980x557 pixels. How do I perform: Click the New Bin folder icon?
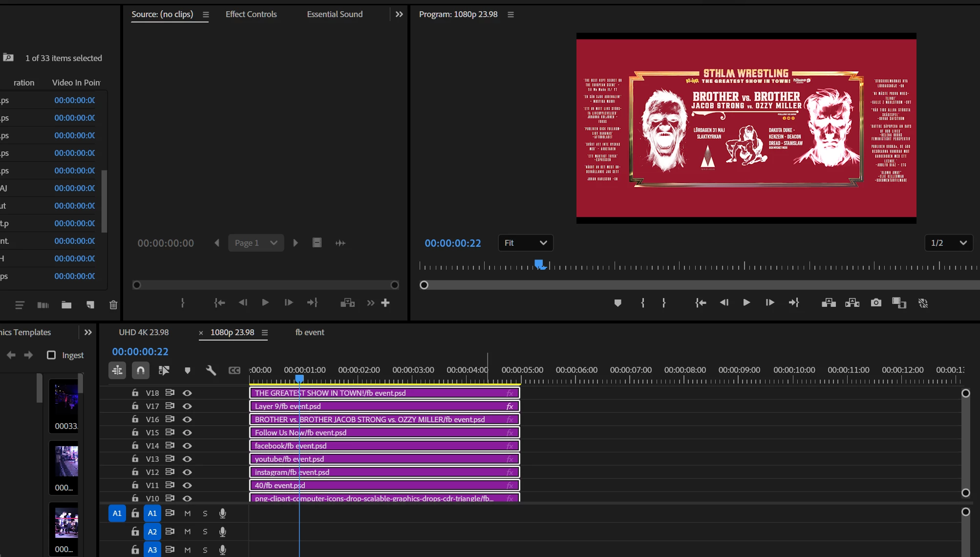coord(66,305)
